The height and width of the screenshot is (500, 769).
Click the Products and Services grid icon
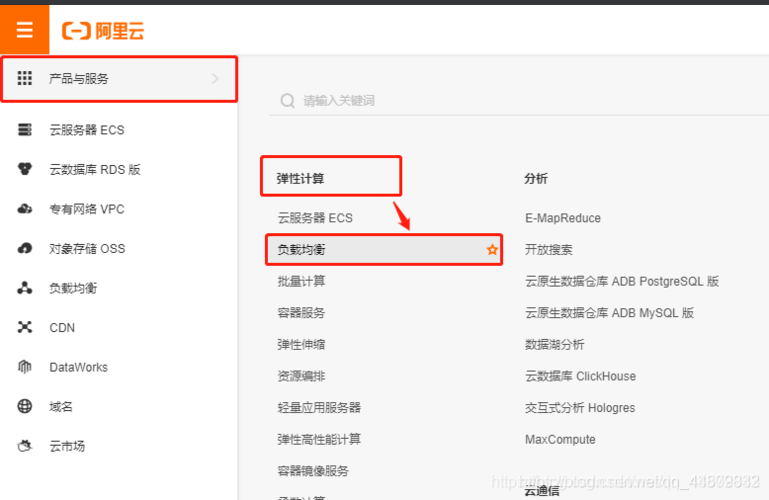pos(25,78)
